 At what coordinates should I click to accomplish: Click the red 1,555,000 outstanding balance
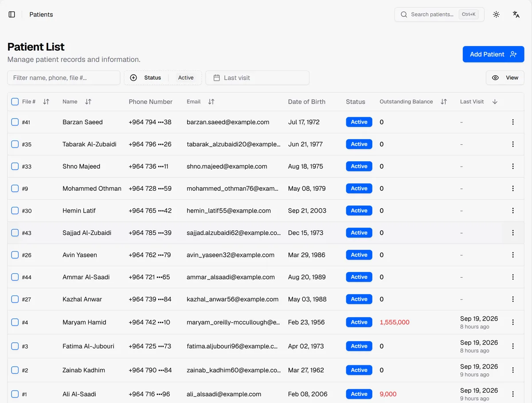tap(395, 322)
